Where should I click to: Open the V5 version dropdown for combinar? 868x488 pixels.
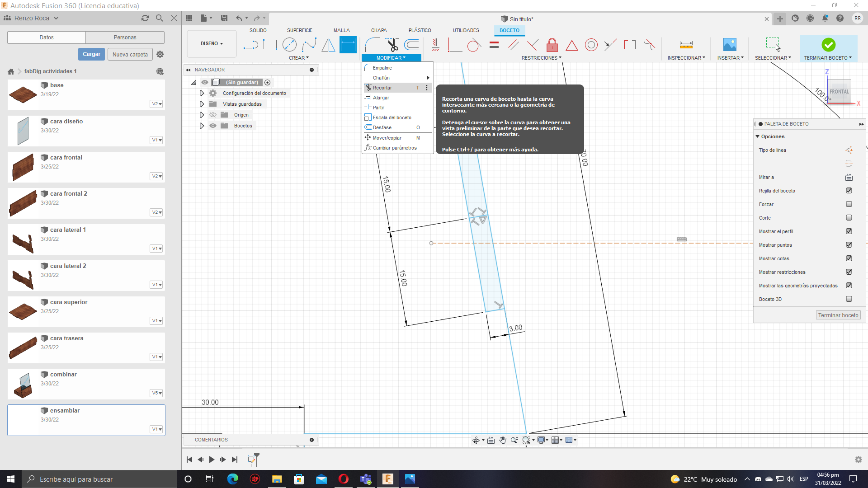156,393
